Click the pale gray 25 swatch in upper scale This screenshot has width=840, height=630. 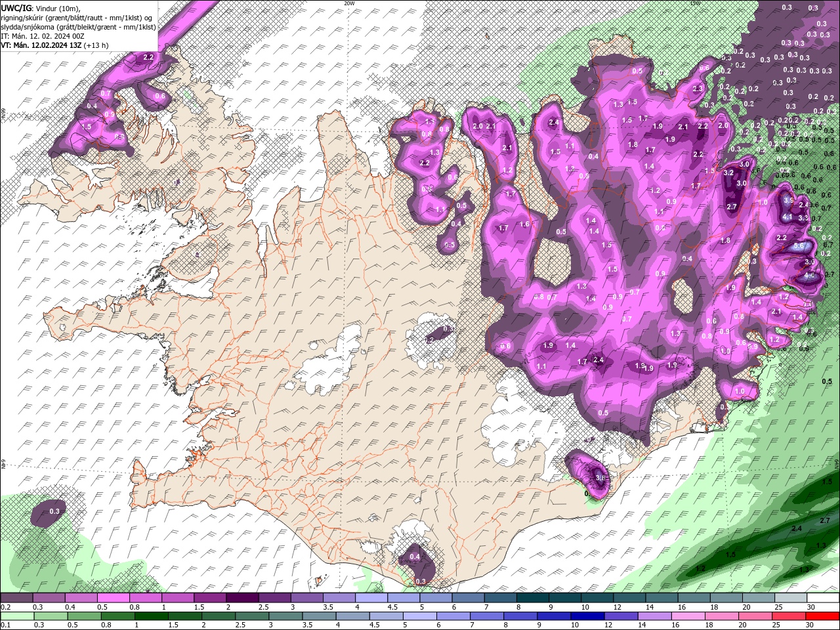(791, 598)
